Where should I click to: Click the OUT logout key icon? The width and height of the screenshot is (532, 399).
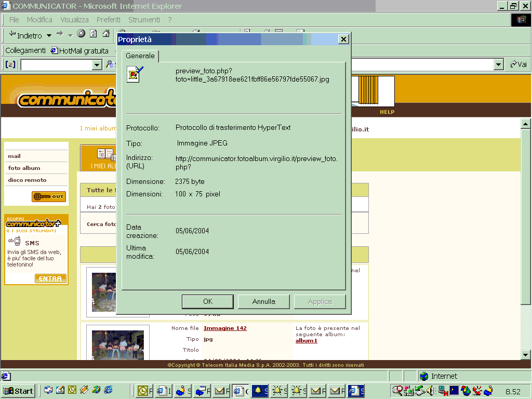coord(48,196)
